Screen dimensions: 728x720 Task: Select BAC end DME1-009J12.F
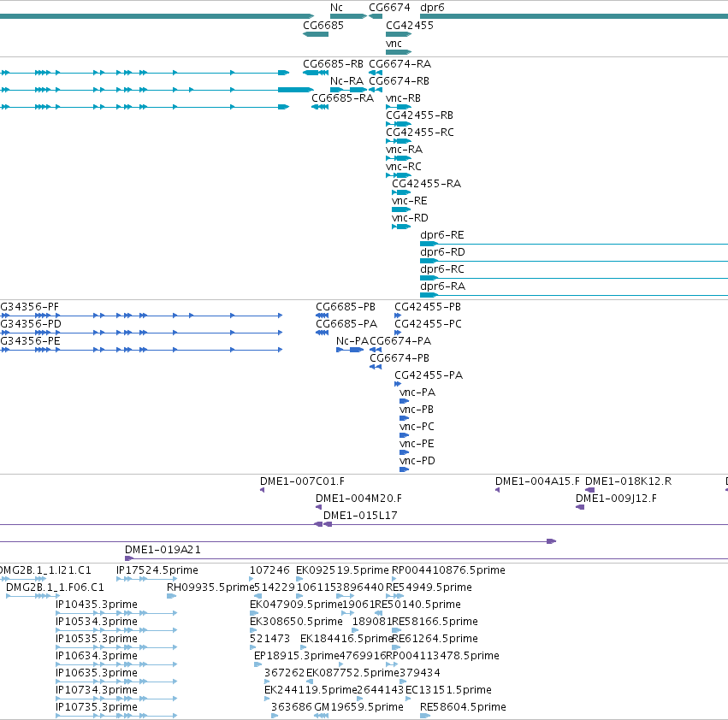(616, 499)
